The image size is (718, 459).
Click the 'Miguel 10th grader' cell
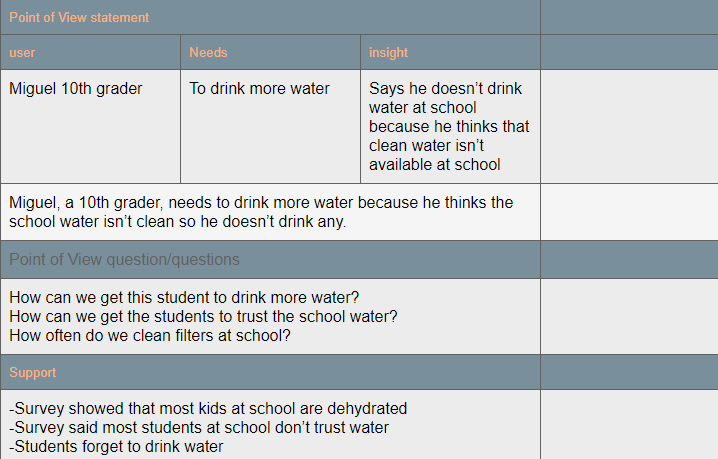(x=76, y=89)
